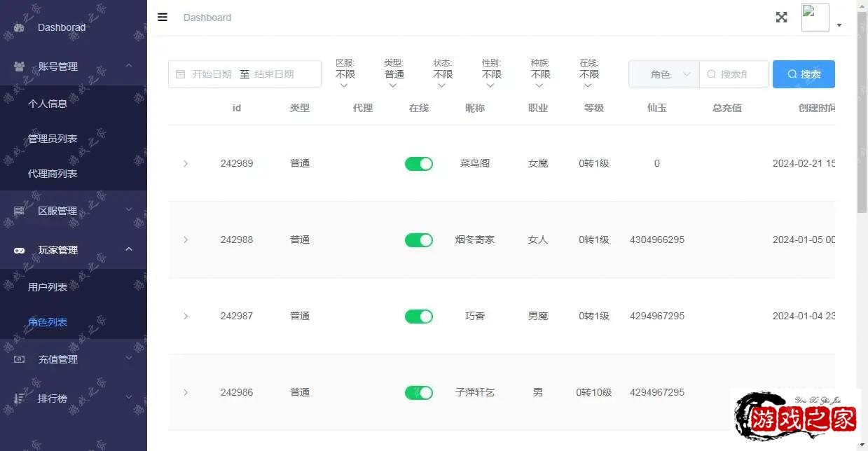Expand row details for id 242989

click(186, 164)
